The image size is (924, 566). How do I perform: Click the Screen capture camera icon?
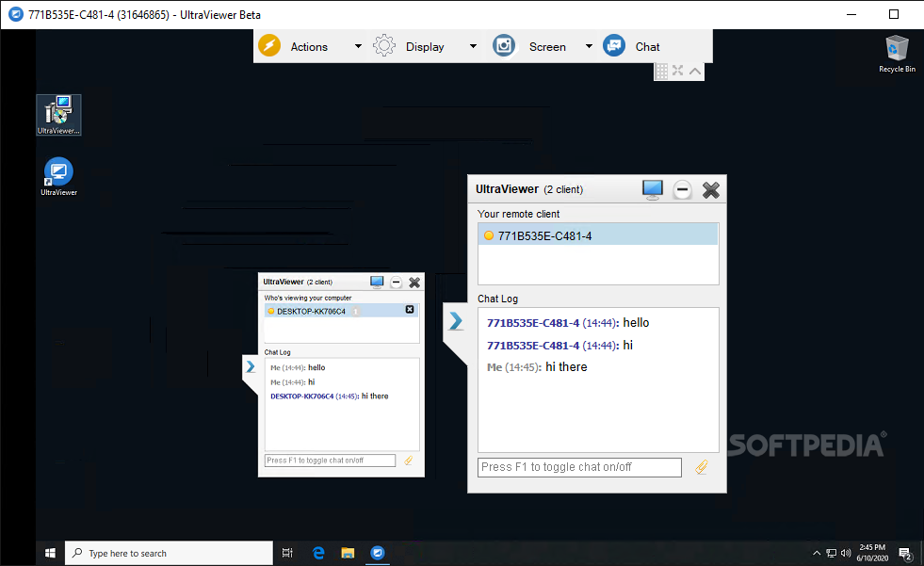click(504, 45)
